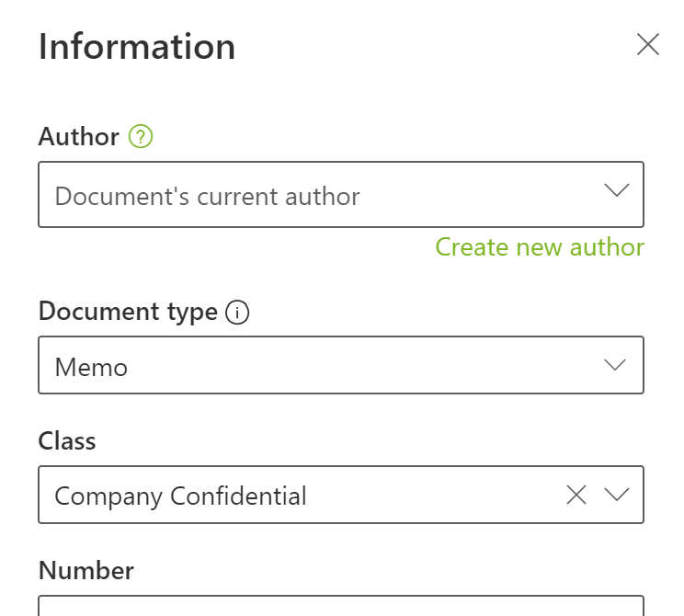This screenshot has height=616, width=684.
Task: Clear the Company Confidential class selection
Action: 576,496
